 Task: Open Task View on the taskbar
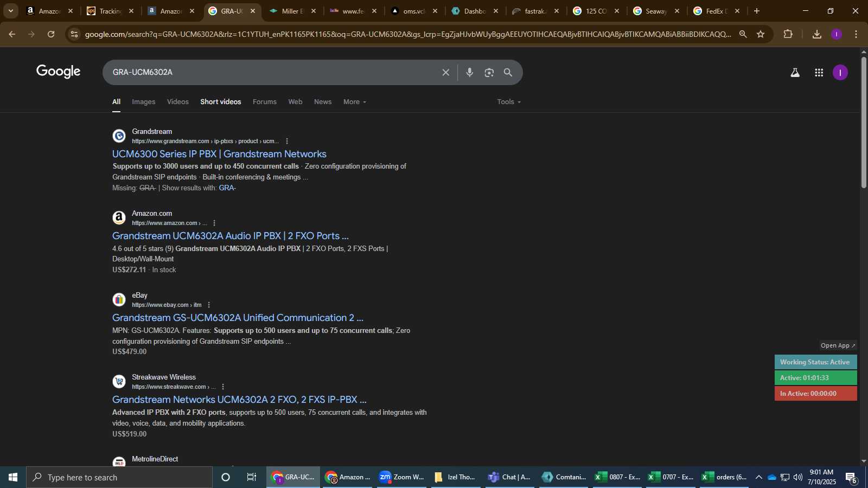point(252,477)
